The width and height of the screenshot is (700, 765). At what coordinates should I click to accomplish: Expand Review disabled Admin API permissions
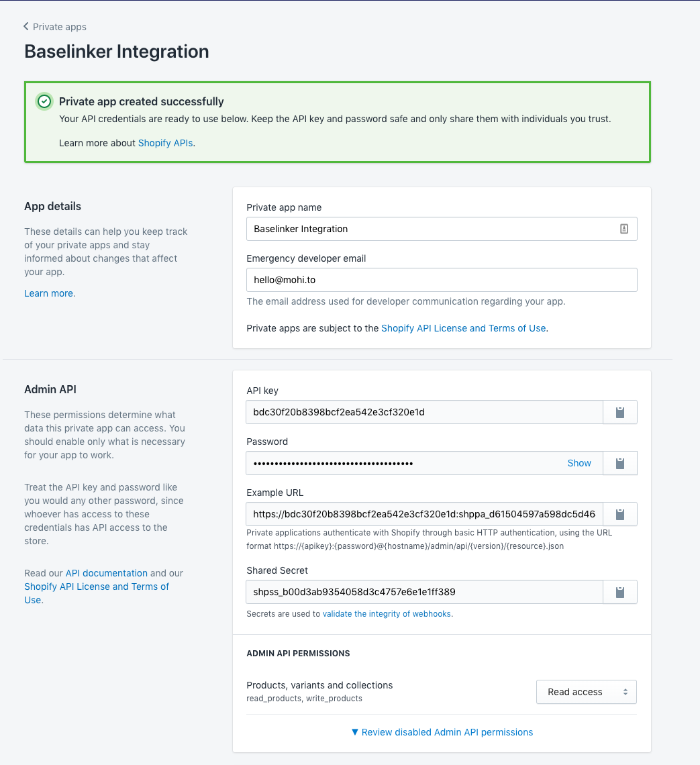[x=442, y=732]
